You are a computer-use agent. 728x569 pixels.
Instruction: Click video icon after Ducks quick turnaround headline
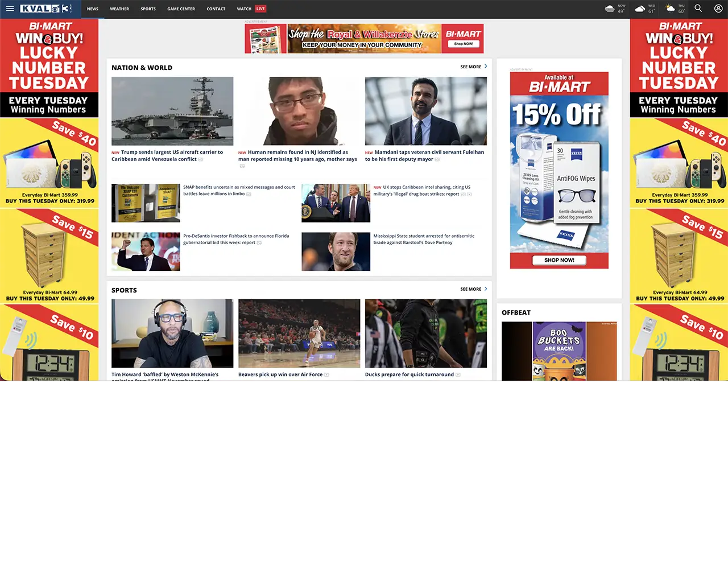click(x=458, y=375)
